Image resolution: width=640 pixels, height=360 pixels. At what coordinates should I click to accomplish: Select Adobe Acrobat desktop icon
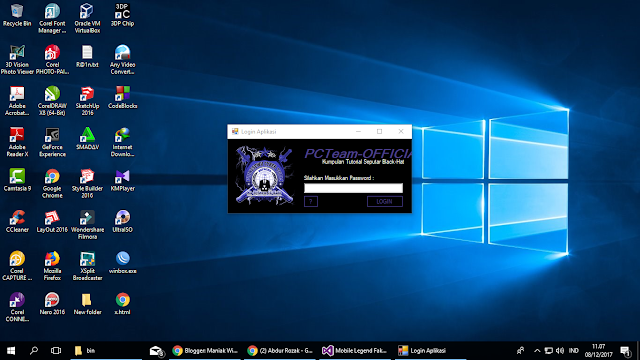[17, 101]
